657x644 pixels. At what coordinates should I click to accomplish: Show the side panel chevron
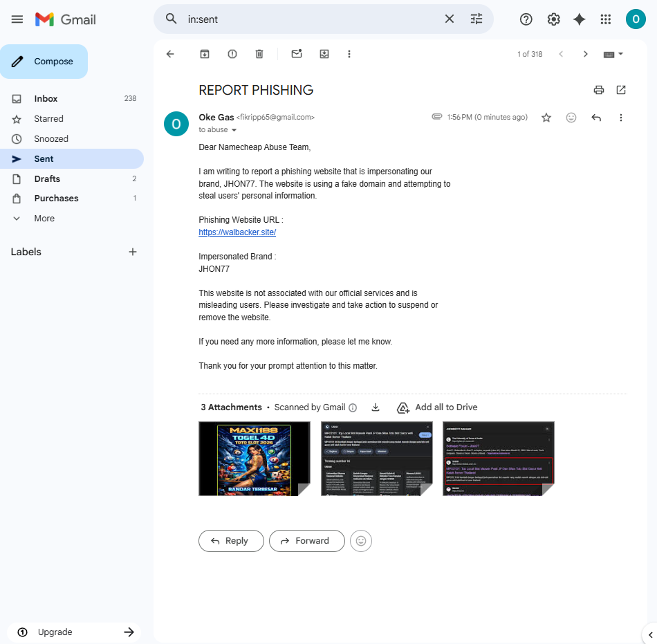(x=650, y=635)
